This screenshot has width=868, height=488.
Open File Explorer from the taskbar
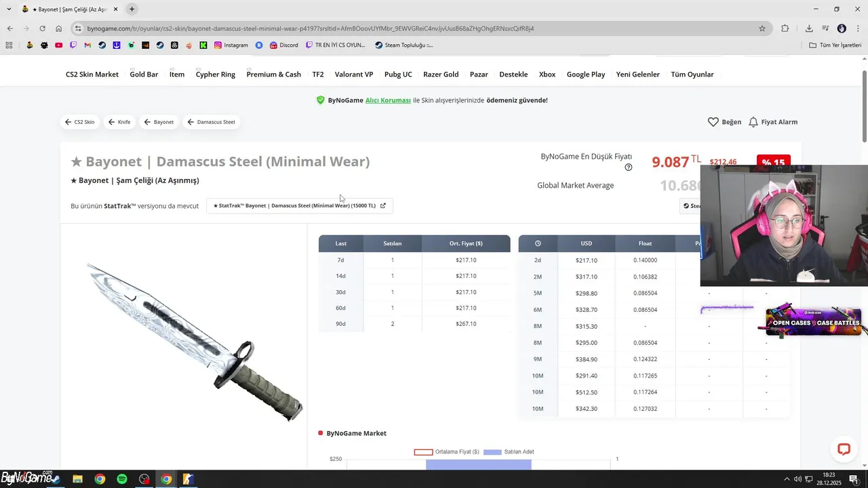coord(77,479)
